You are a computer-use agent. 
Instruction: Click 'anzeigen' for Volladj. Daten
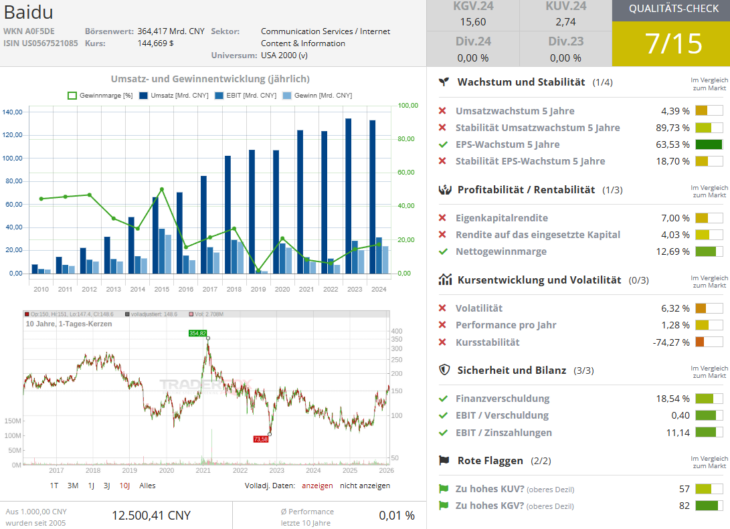tap(317, 485)
